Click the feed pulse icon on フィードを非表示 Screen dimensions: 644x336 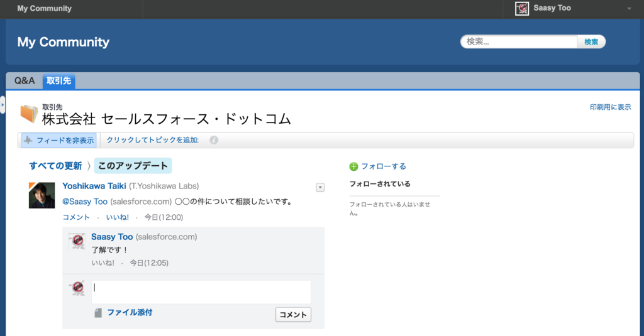point(28,140)
